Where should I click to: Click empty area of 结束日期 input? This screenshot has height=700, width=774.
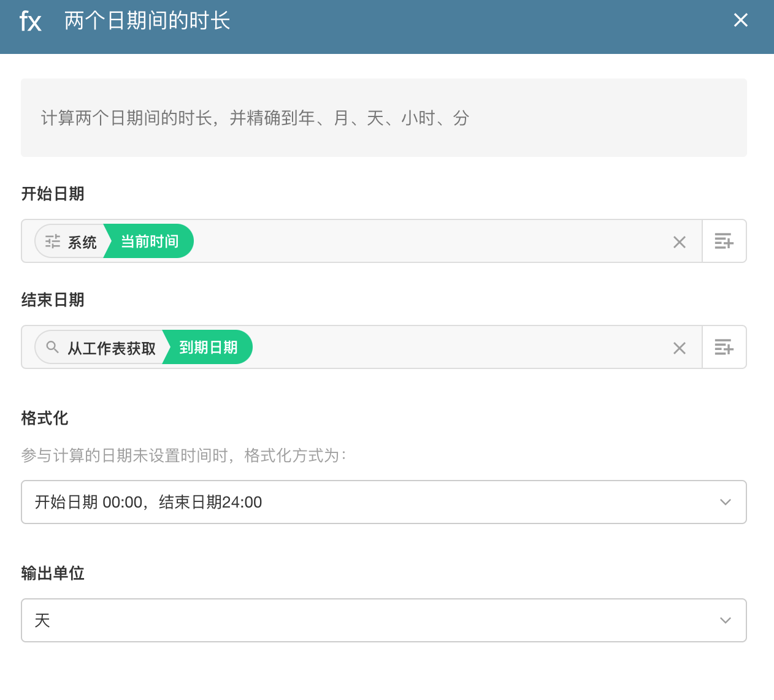[460, 348]
